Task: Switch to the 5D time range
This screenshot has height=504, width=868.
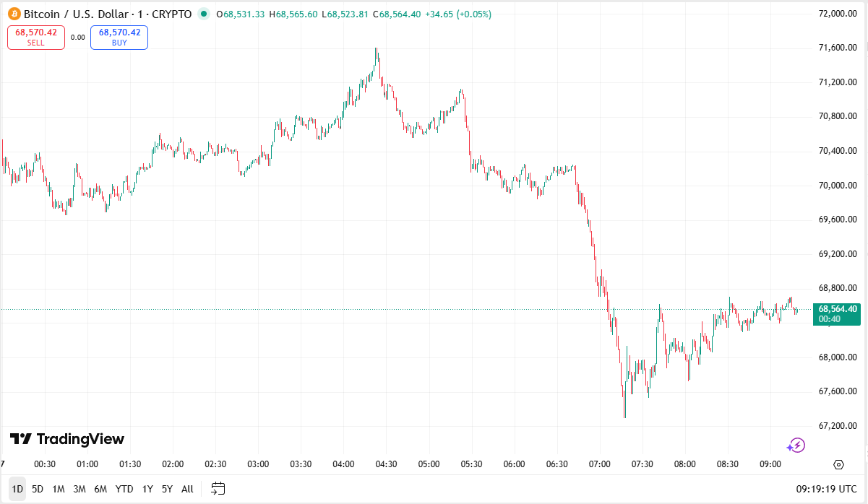Action: click(x=38, y=489)
